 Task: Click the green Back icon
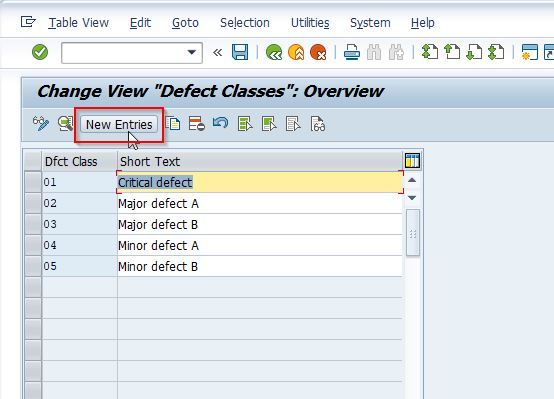274,52
